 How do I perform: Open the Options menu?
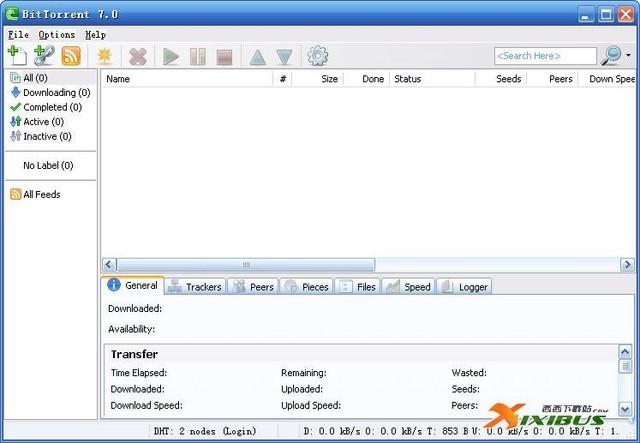(x=57, y=35)
